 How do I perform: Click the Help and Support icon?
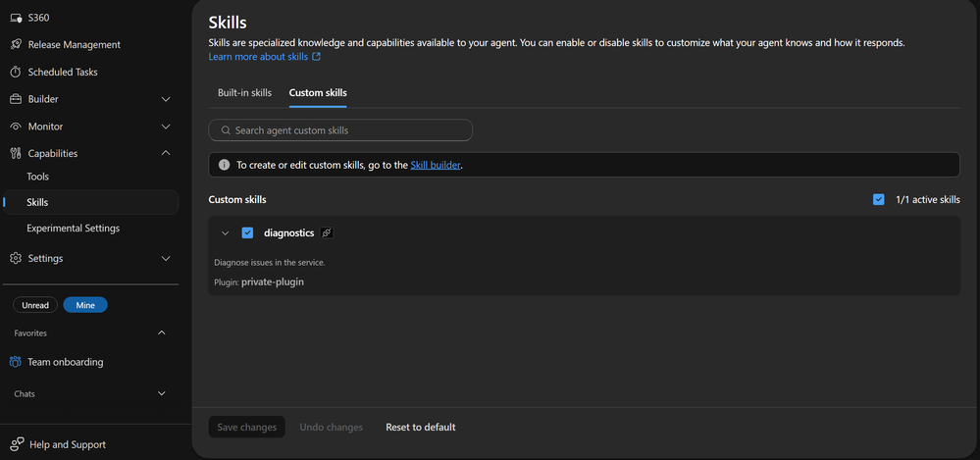[17, 444]
